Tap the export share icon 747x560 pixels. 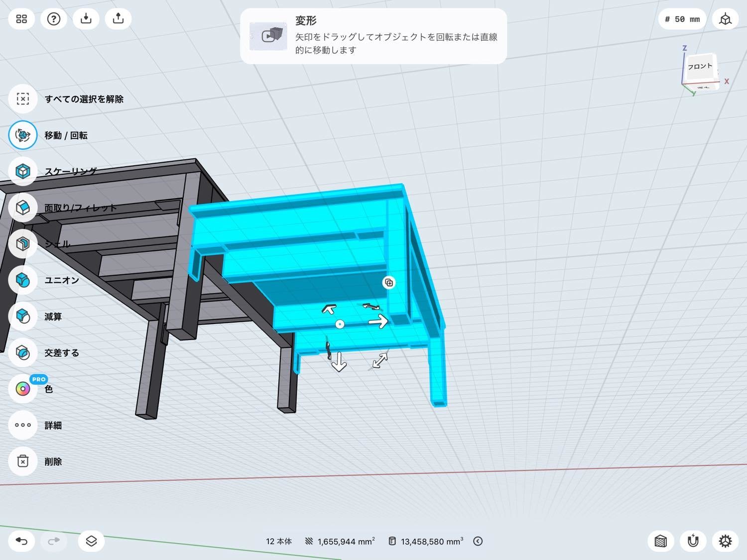point(118,19)
